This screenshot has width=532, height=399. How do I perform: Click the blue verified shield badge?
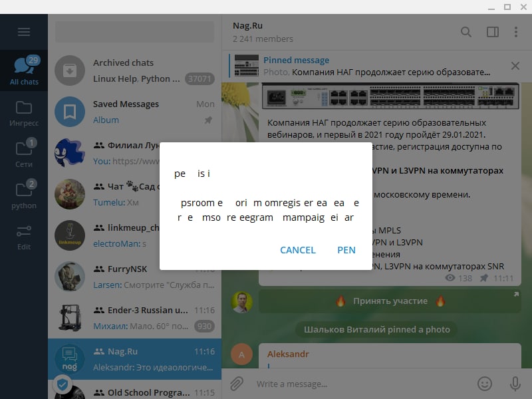coord(63,384)
